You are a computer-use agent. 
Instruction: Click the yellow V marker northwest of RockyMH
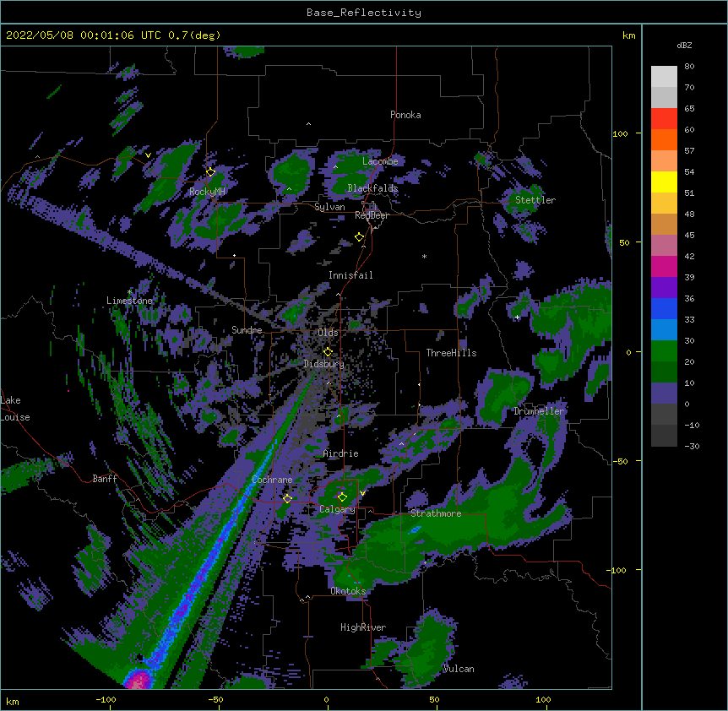[x=148, y=155]
